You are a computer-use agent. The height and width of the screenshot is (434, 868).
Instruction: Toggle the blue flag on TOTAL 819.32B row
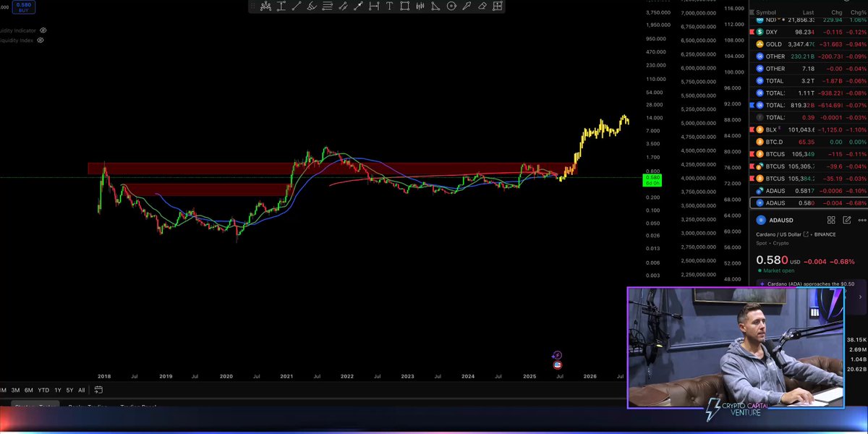pyautogui.click(x=752, y=105)
